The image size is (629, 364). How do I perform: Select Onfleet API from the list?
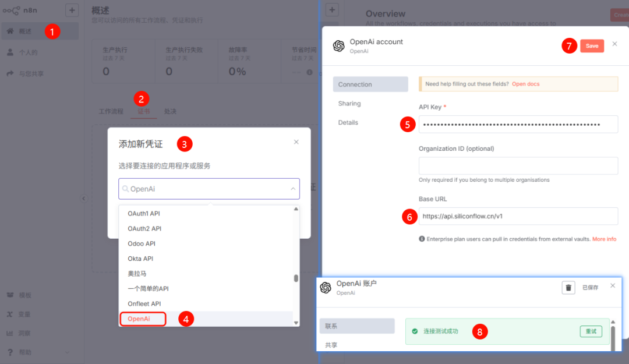point(206,304)
